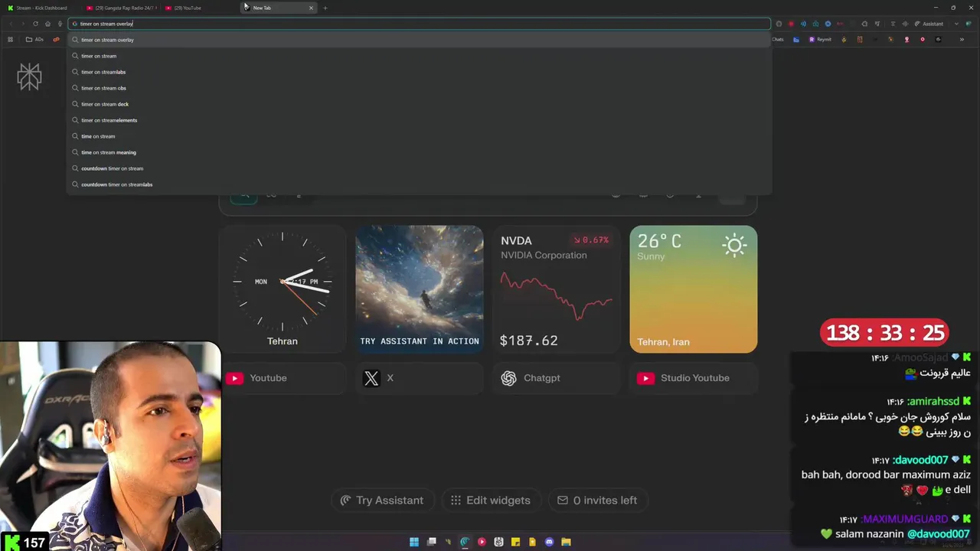Select suggestion "time on stream meaning"
The width and height of the screenshot is (980, 551).
[x=419, y=152]
